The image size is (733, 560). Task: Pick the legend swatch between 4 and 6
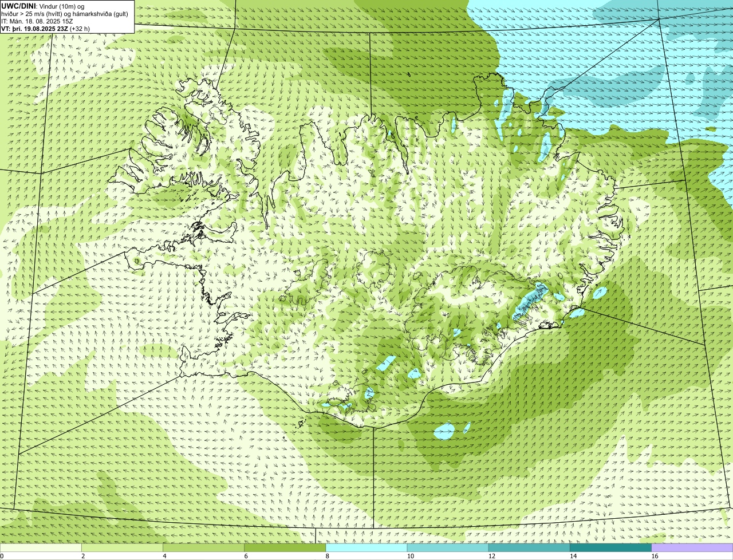(204, 547)
